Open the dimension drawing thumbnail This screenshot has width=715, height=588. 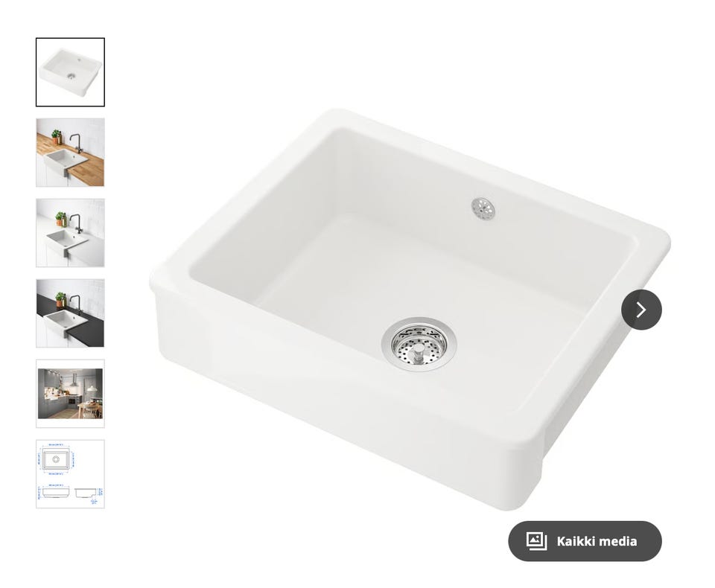tap(70, 474)
